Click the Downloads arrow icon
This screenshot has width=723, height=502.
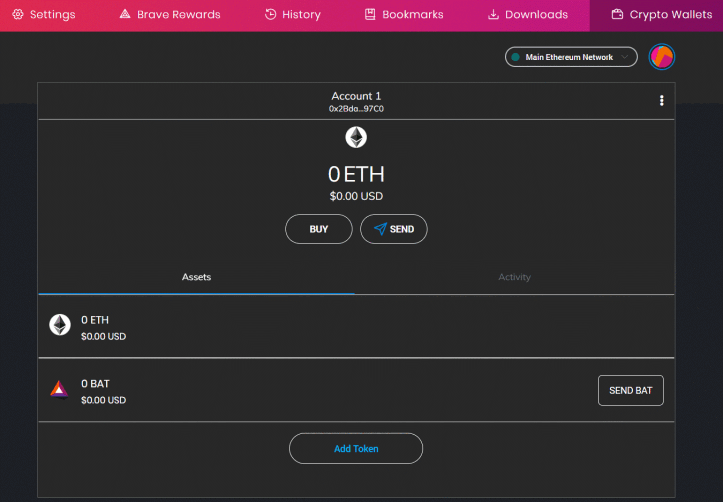pyautogui.click(x=493, y=14)
